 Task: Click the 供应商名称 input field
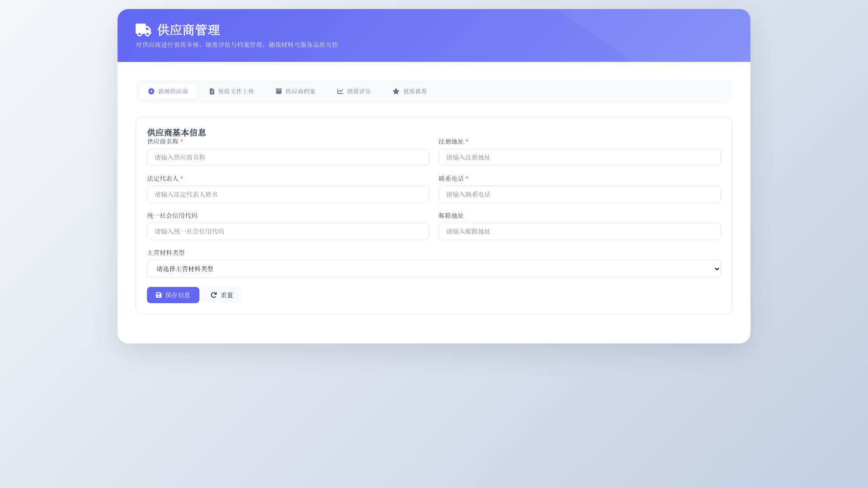[x=288, y=157]
